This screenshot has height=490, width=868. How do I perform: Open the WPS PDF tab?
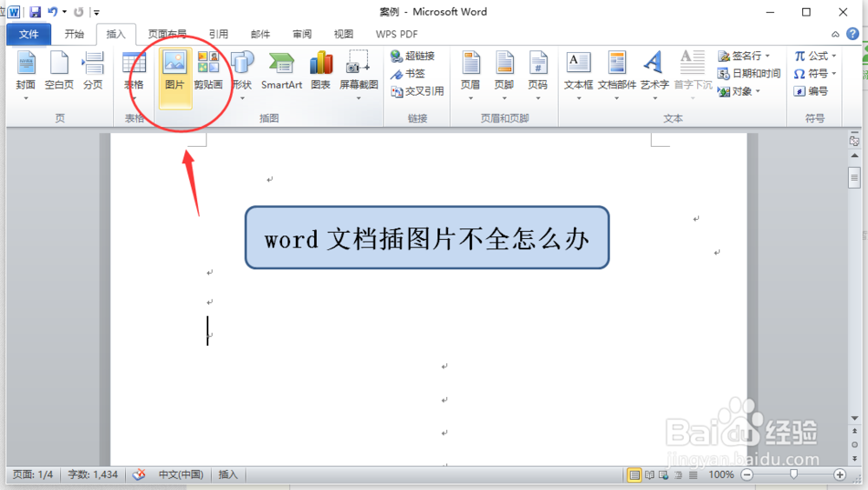[397, 35]
